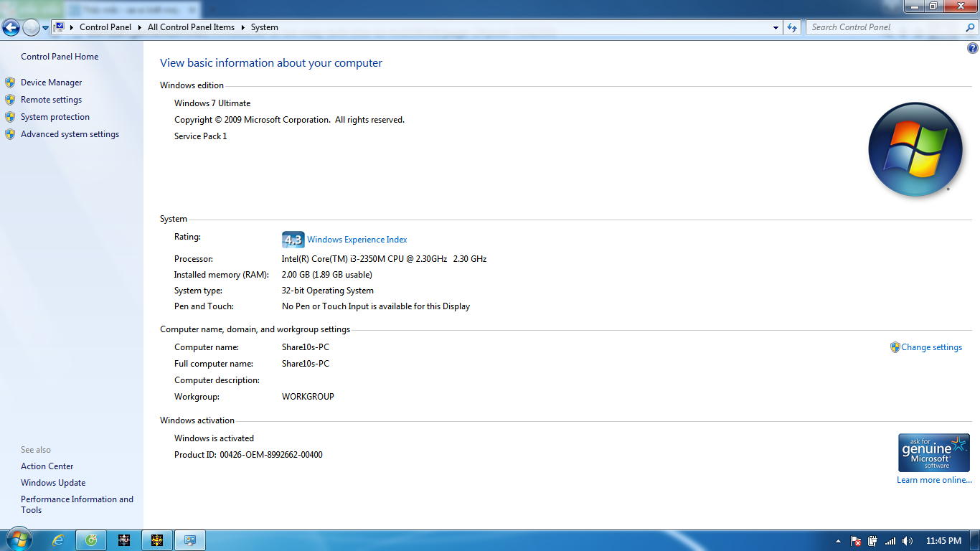This screenshot has height=551, width=980.
Task: Click the search magnifier icon
Action: (971, 27)
